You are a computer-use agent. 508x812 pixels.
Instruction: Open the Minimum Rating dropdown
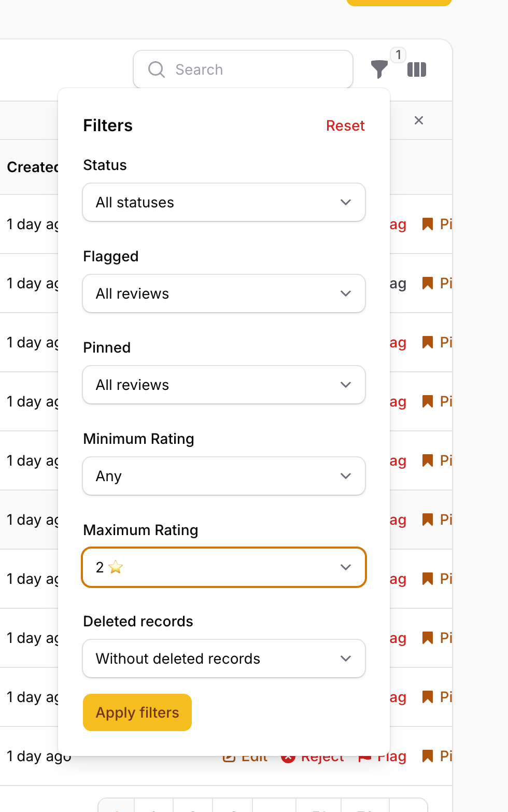tap(224, 476)
